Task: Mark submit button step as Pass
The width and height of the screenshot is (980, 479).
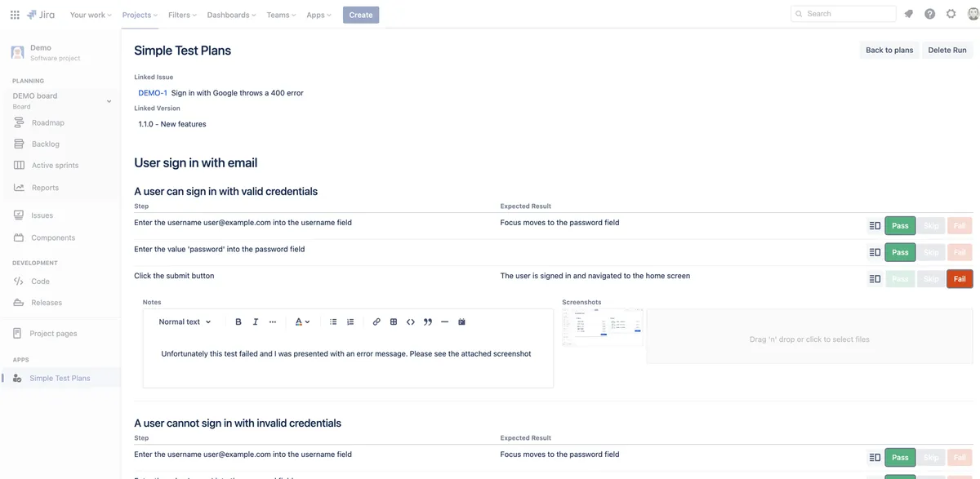Action: click(900, 279)
